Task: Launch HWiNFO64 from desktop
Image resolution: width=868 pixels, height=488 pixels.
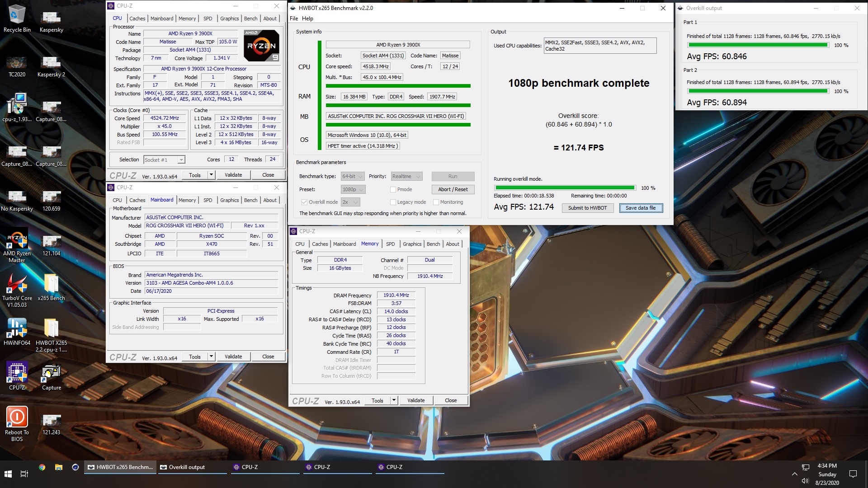Action: tap(17, 332)
